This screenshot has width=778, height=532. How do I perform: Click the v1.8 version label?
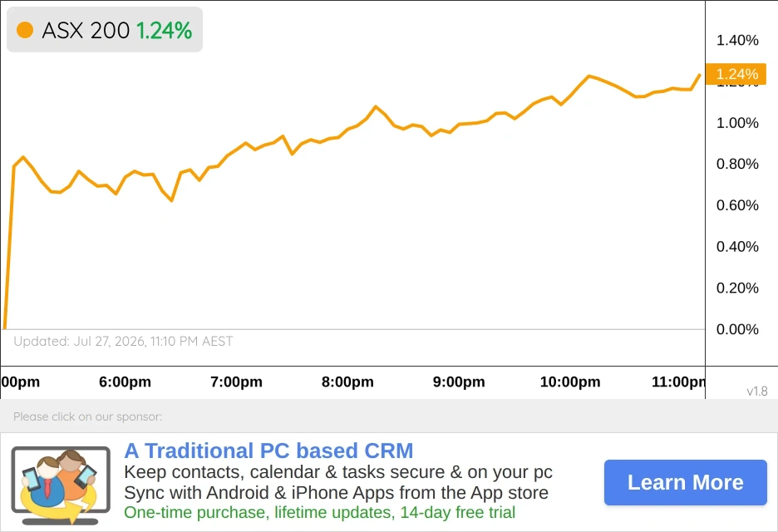(757, 392)
